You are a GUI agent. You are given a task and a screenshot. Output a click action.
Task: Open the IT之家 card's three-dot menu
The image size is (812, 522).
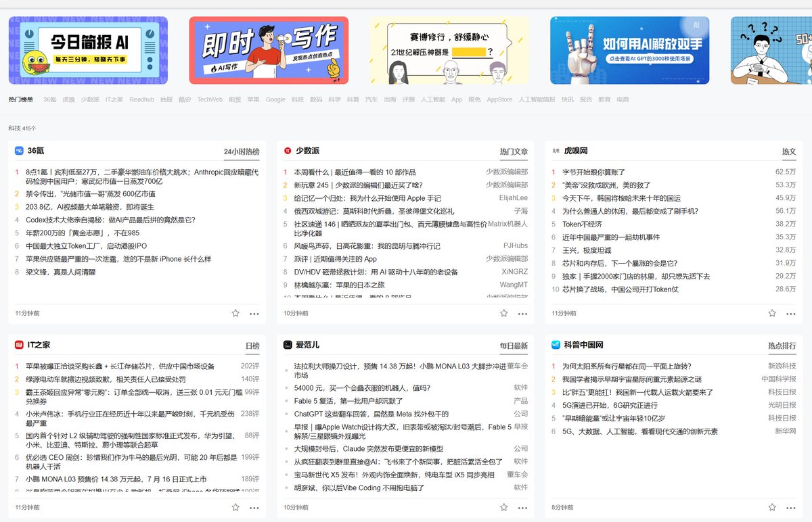point(254,506)
